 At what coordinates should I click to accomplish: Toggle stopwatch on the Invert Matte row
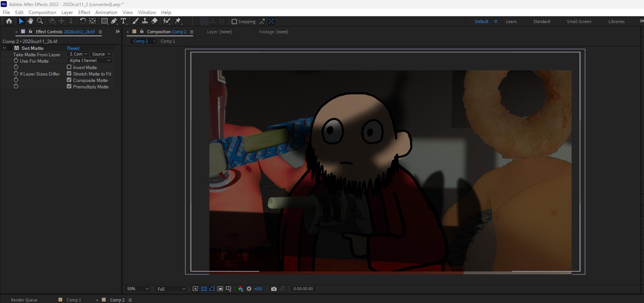point(16,67)
